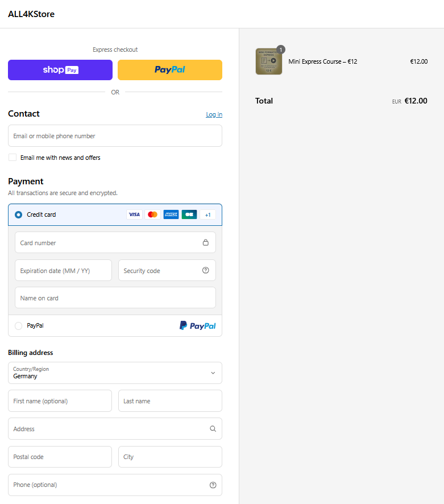444x504 pixels.
Task: Click the American Express card icon
Action: tap(171, 214)
